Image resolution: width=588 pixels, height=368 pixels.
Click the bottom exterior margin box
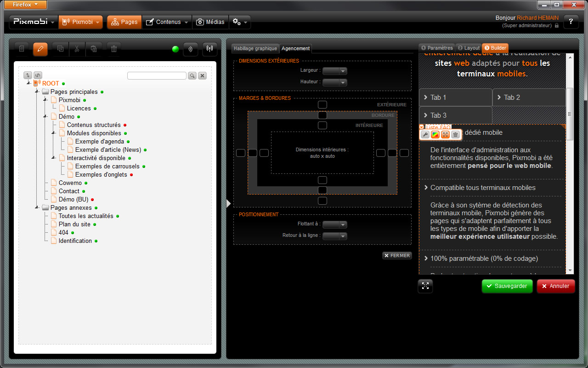click(x=322, y=201)
